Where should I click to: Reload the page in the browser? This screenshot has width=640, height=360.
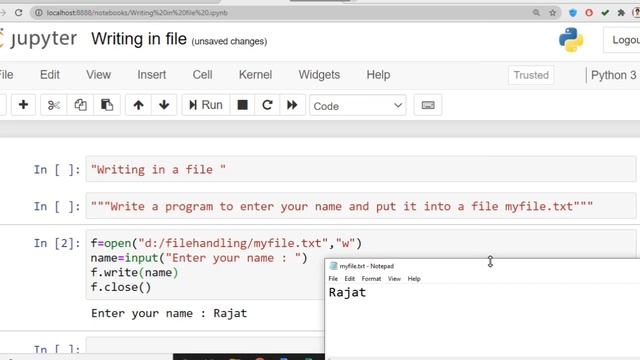tap(19, 13)
